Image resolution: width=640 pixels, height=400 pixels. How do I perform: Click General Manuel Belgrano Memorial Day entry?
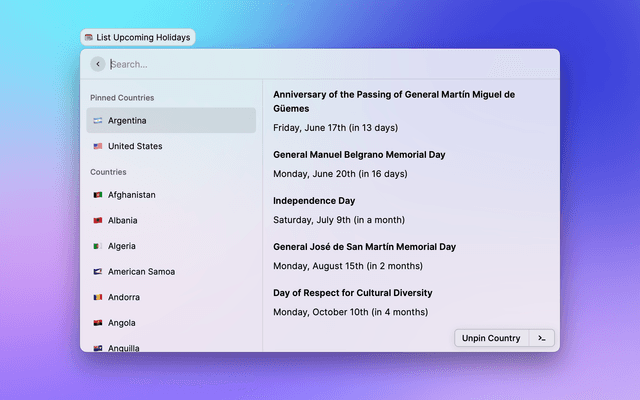pyautogui.click(x=359, y=155)
